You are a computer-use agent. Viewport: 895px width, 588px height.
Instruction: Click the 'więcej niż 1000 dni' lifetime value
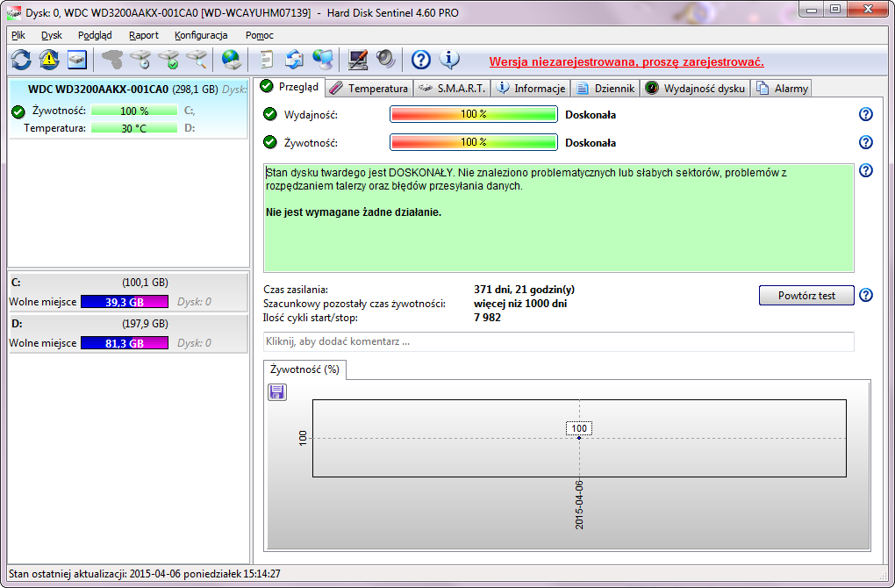(520, 303)
